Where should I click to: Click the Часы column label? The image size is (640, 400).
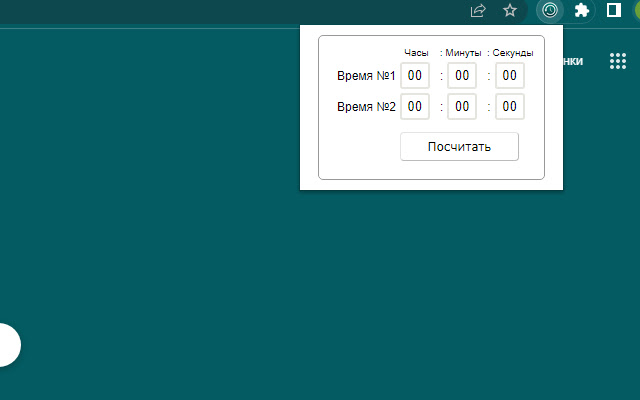click(x=416, y=53)
